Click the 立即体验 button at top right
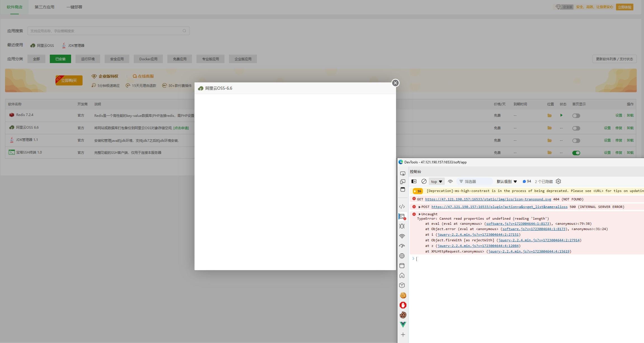 point(624,7)
